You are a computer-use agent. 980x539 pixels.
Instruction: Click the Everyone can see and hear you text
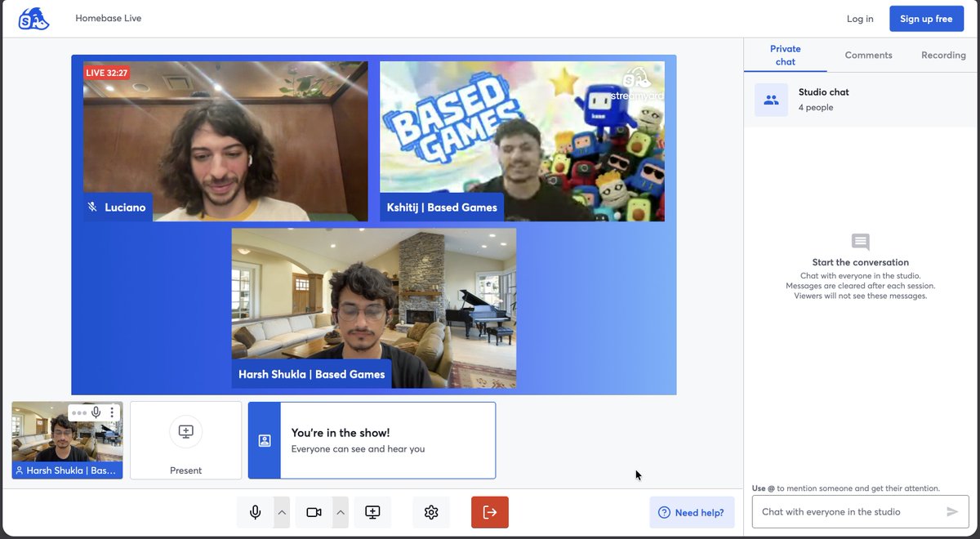(358, 449)
